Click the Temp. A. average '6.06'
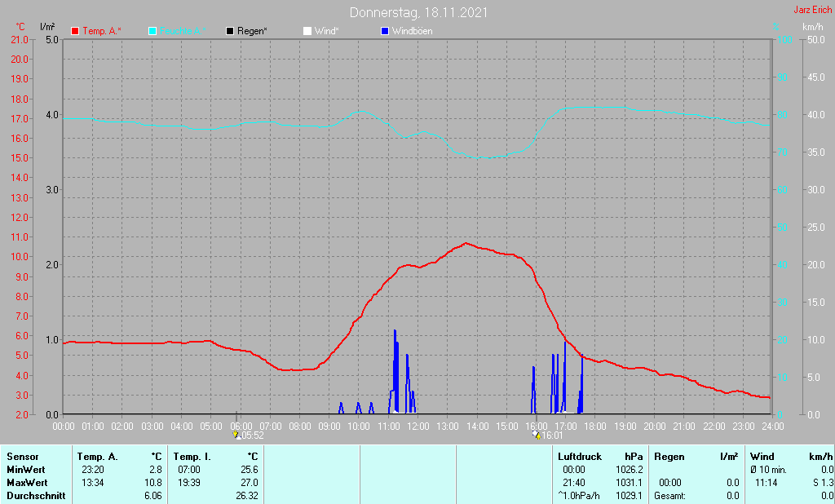Image resolution: width=835 pixels, height=504 pixels. [153, 496]
